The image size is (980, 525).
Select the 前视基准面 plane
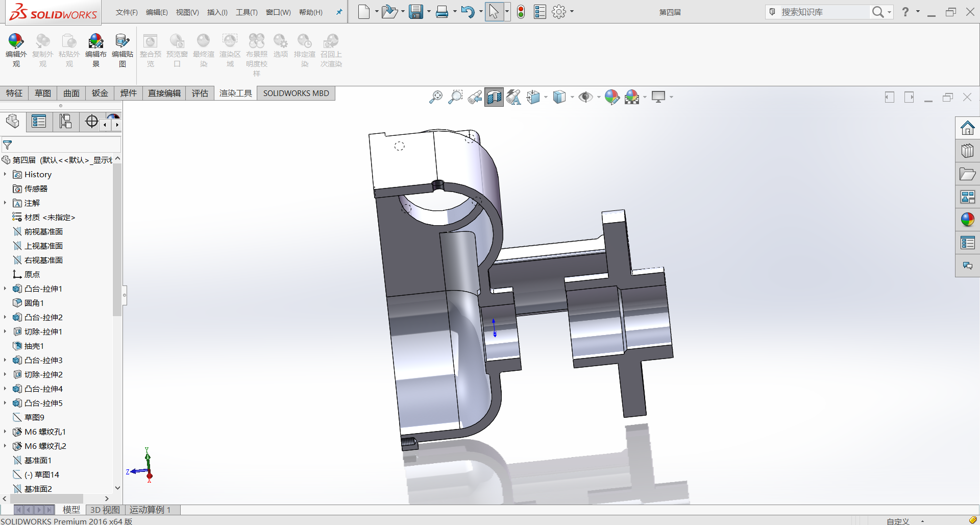pyautogui.click(x=44, y=231)
